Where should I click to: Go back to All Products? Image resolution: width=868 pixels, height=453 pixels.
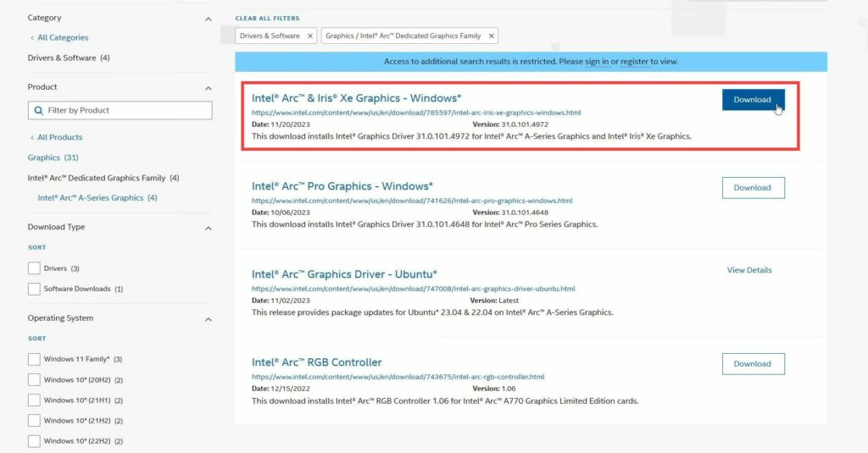57,137
